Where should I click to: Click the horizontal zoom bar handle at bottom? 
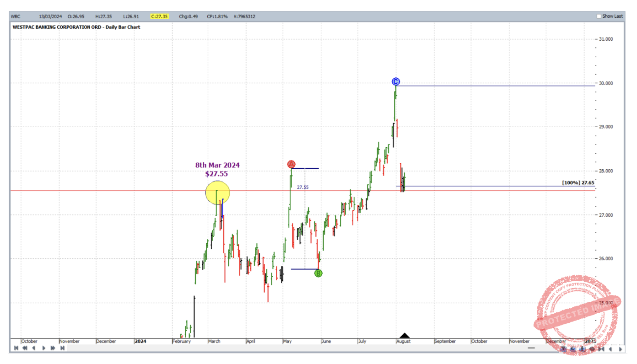(531, 348)
